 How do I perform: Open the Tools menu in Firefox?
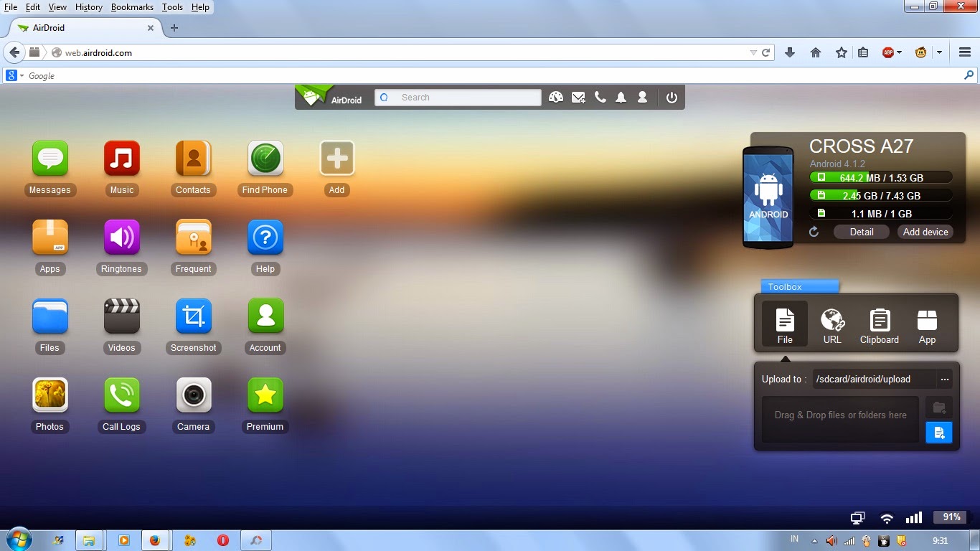(172, 7)
